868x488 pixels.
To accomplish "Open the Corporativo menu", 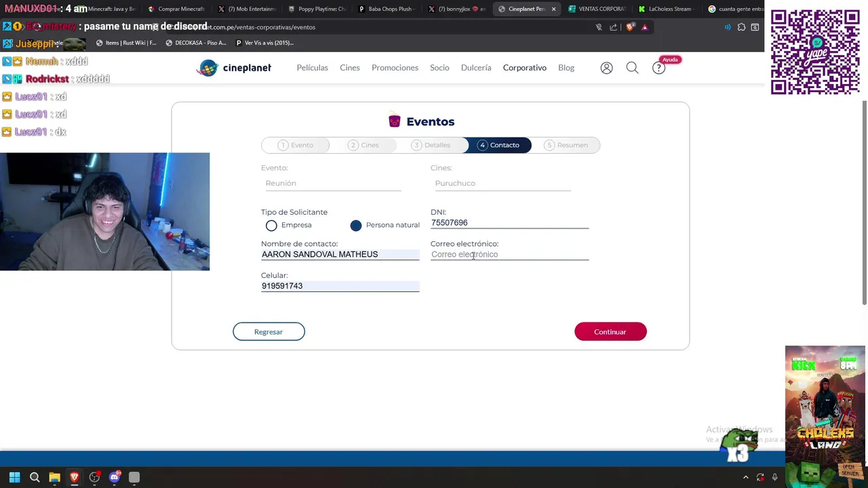I will click(524, 68).
